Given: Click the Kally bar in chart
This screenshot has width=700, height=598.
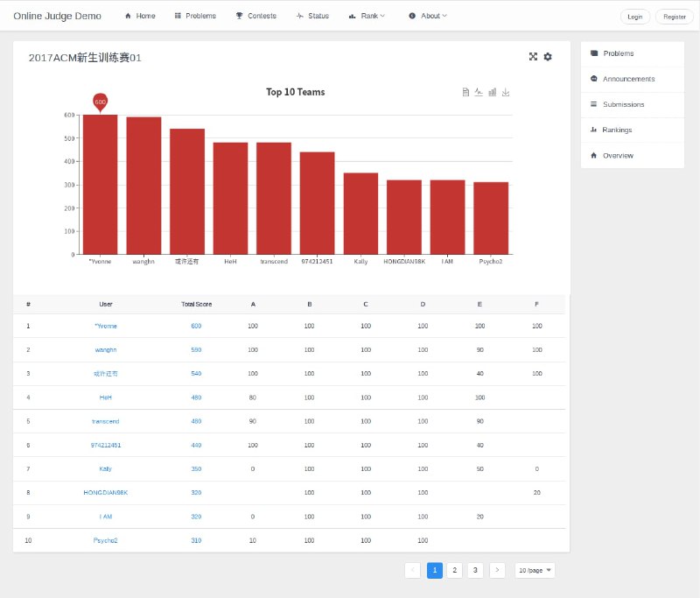Looking at the screenshot, I should 360,214.
